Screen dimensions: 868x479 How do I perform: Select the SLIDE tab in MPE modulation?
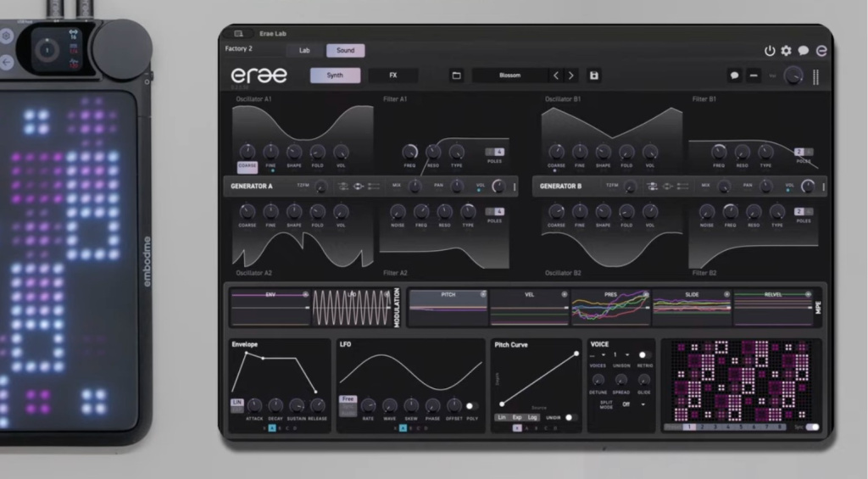tap(692, 307)
